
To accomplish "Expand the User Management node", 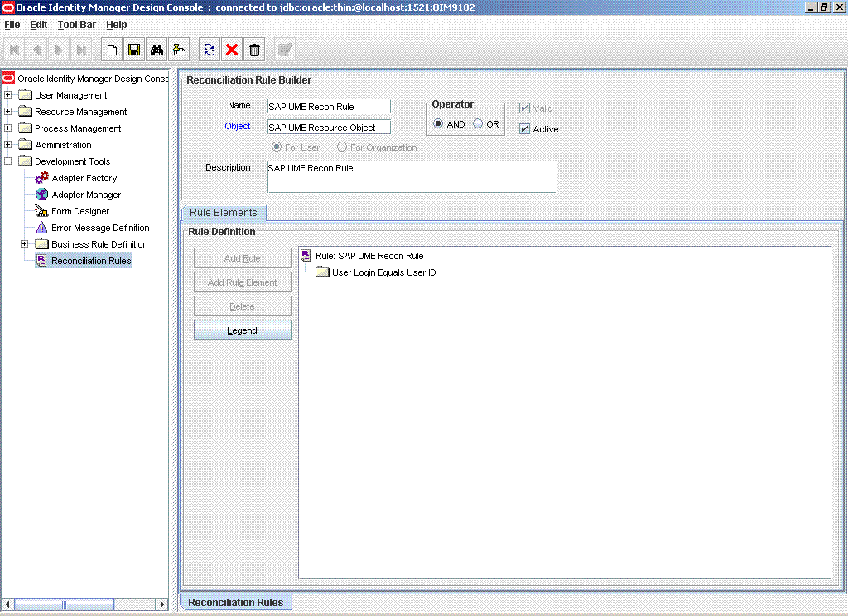I will (8, 94).
